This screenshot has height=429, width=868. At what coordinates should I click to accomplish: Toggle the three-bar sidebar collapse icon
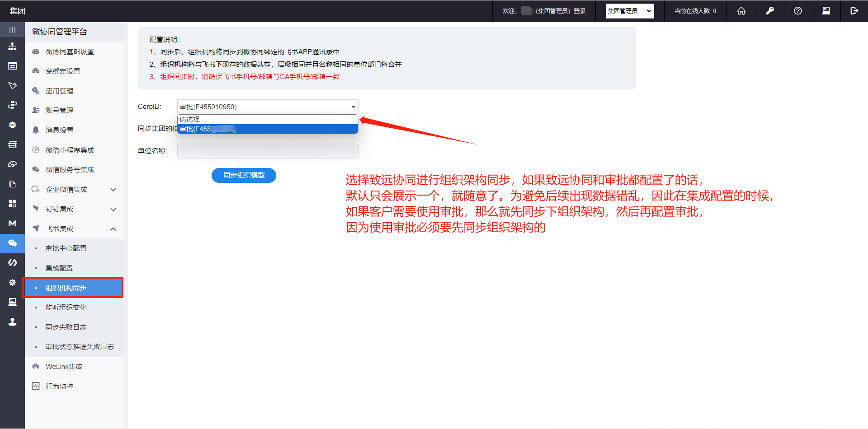point(12,30)
